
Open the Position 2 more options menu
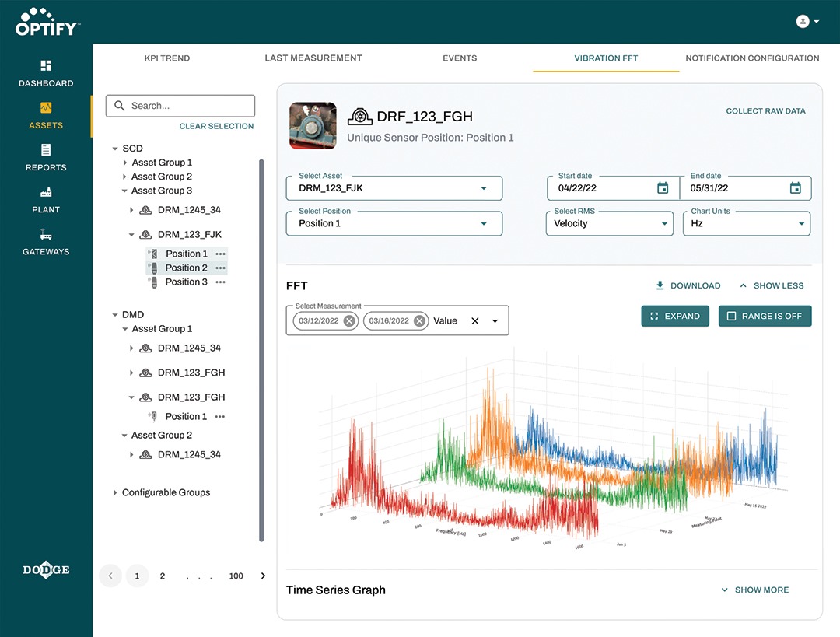221,268
